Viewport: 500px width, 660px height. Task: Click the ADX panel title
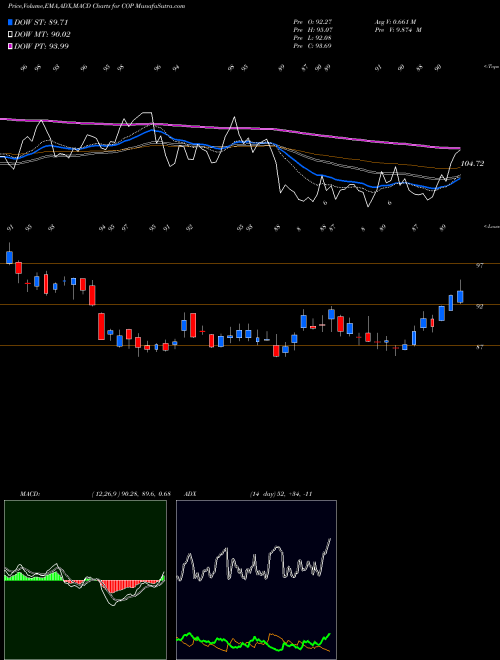click(x=190, y=494)
